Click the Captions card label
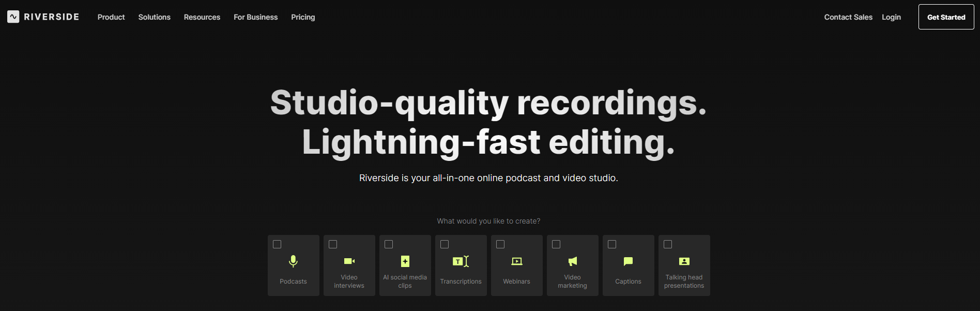The width and height of the screenshot is (980, 311). coord(629,282)
